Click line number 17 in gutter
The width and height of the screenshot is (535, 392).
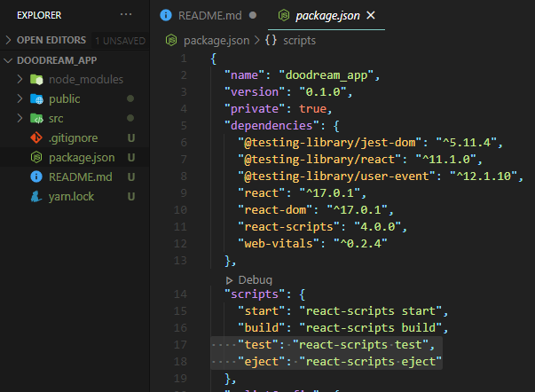click(180, 345)
